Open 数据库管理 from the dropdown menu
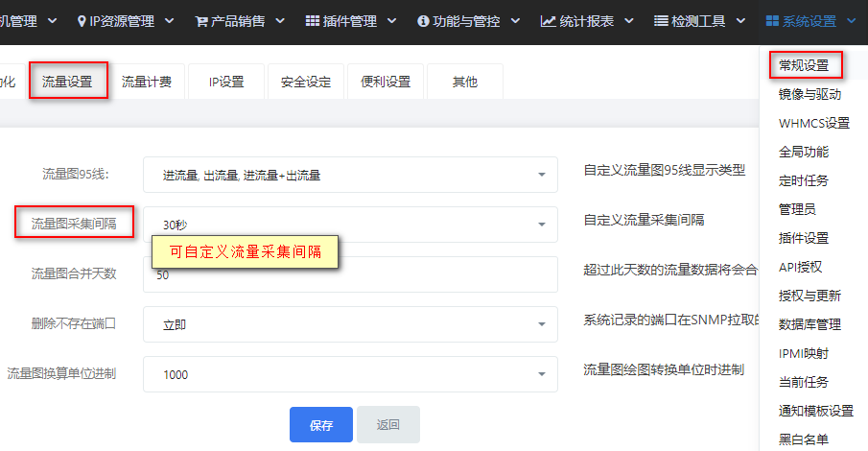 pos(809,324)
